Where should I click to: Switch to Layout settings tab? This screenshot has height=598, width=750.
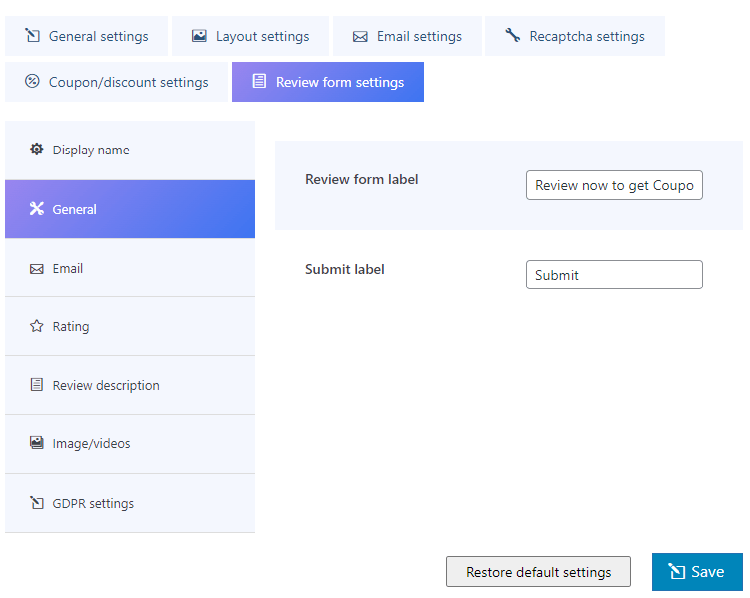[250, 36]
